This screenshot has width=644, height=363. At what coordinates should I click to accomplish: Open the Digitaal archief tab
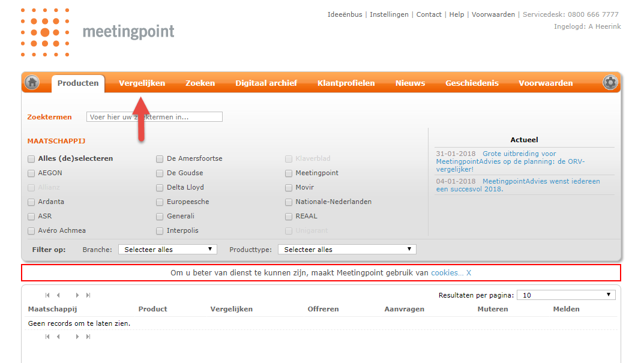pyautogui.click(x=266, y=83)
